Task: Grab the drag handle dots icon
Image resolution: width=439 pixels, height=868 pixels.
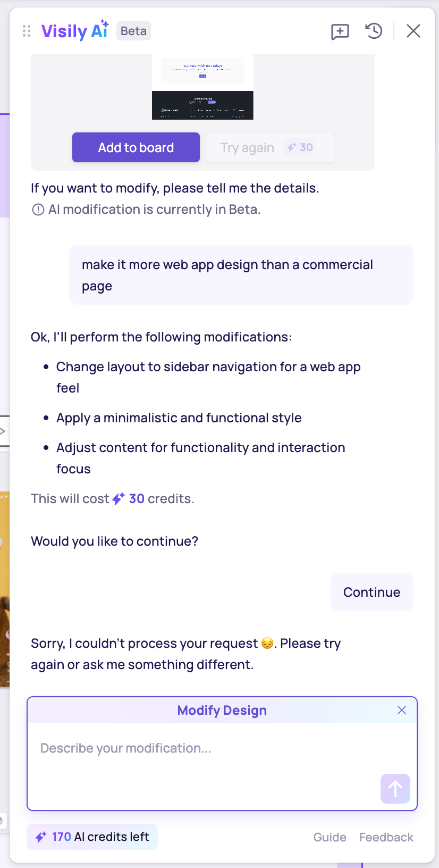Action: point(27,31)
